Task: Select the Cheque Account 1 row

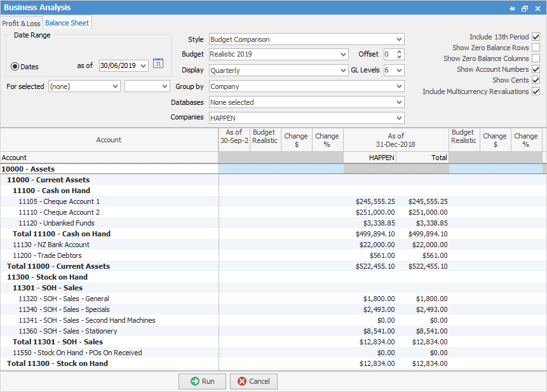Action: click(x=59, y=201)
